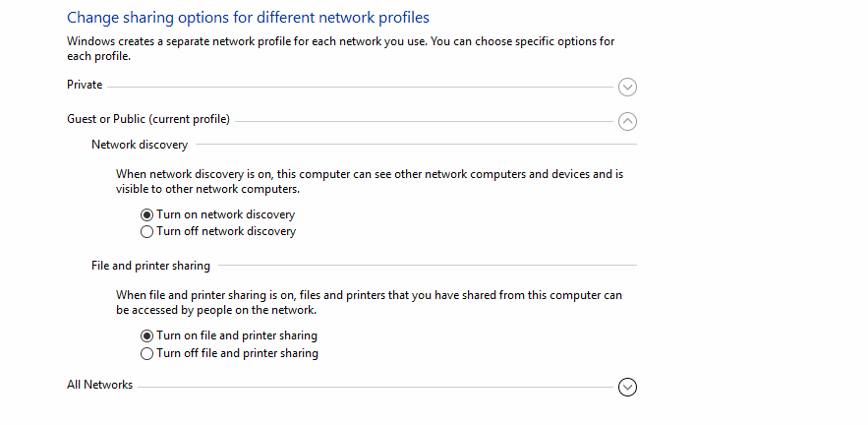Image resolution: width=868 pixels, height=425 pixels.
Task: Click the 'Turn on file and printer sharing' label text
Action: pos(237,335)
